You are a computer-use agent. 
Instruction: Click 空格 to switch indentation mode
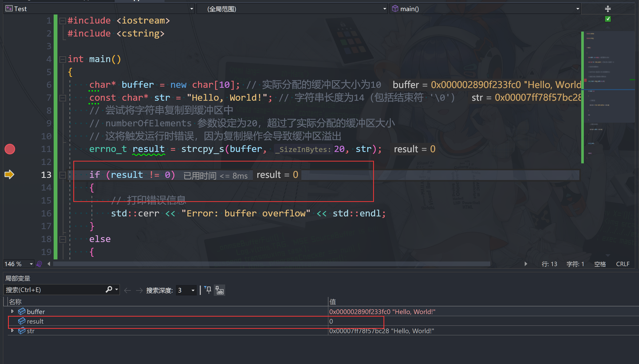click(x=600, y=264)
